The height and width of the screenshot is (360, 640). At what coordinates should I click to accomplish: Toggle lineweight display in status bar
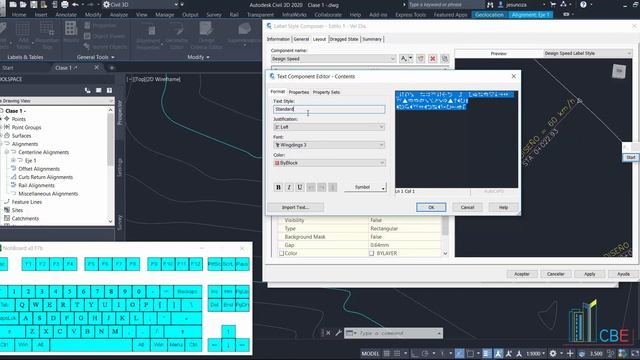click(487, 353)
